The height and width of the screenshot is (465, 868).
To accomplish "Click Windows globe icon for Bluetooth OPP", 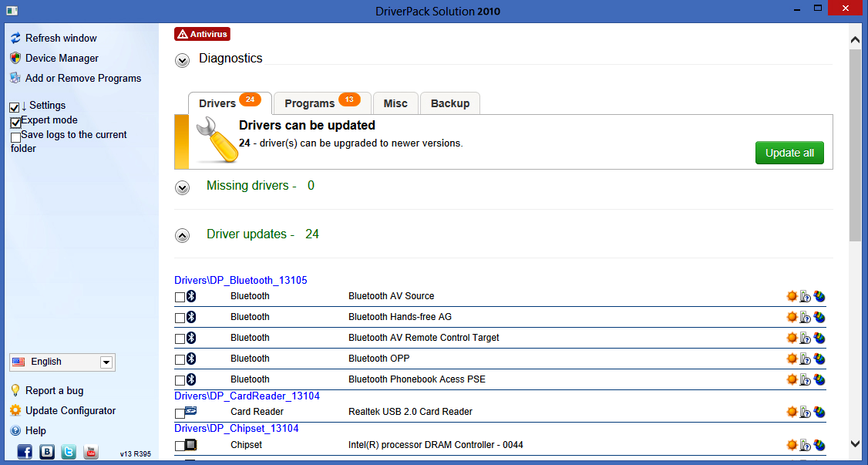I will click(x=819, y=359).
